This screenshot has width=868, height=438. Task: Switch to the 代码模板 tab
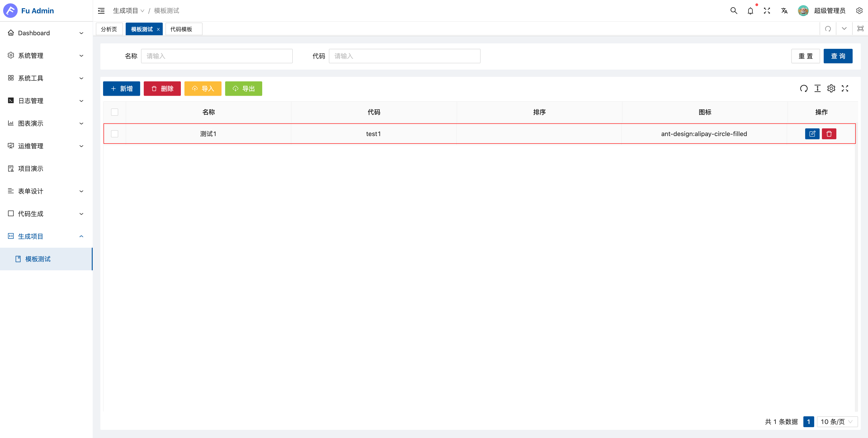pyautogui.click(x=181, y=29)
